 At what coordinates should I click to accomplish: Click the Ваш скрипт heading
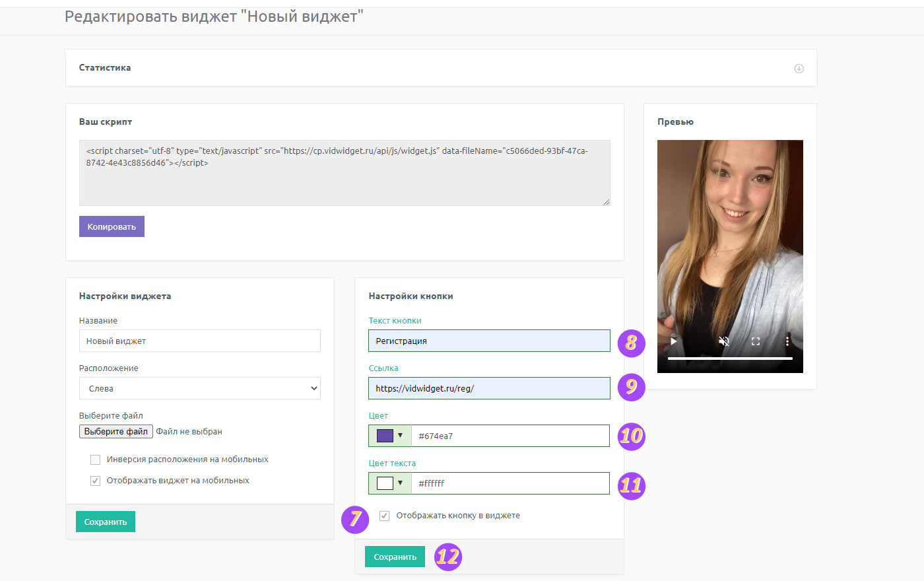(106, 121)
